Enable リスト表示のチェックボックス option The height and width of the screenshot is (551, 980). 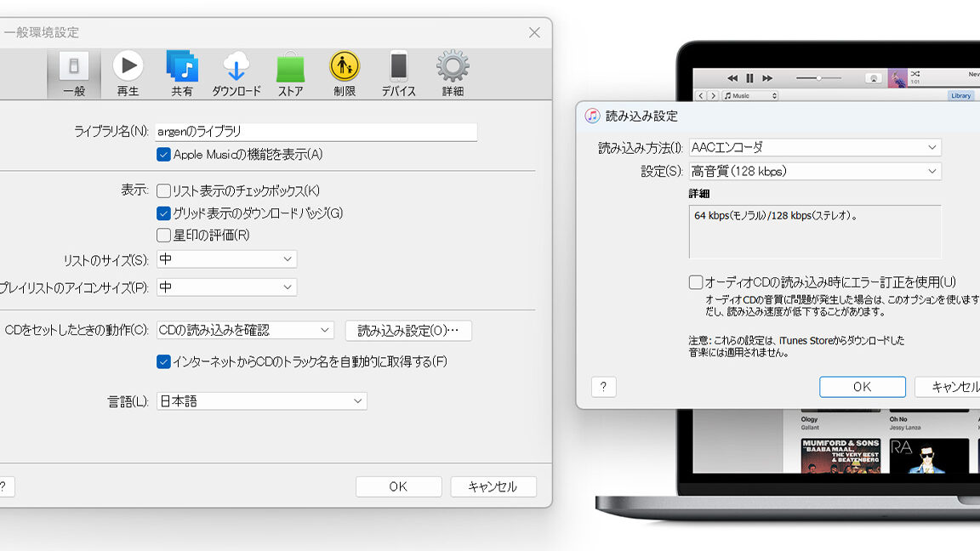coord(163,190)
